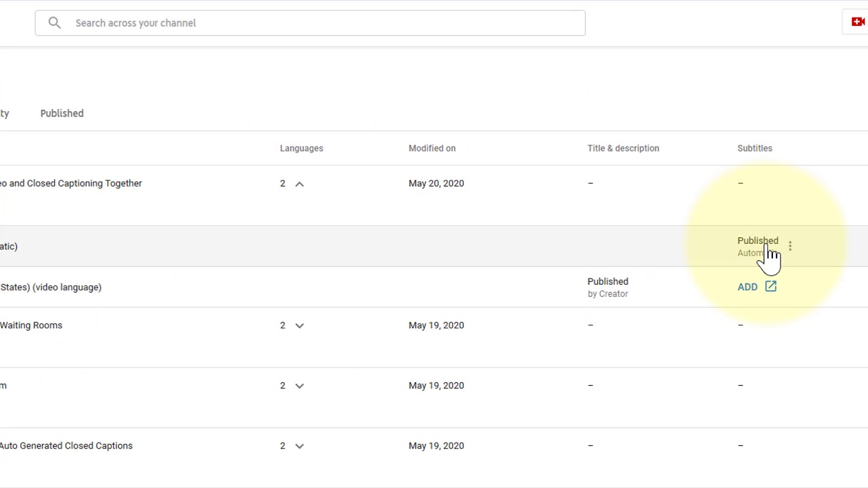
Task: Click the red Create video icon
Action: [858, 22]
